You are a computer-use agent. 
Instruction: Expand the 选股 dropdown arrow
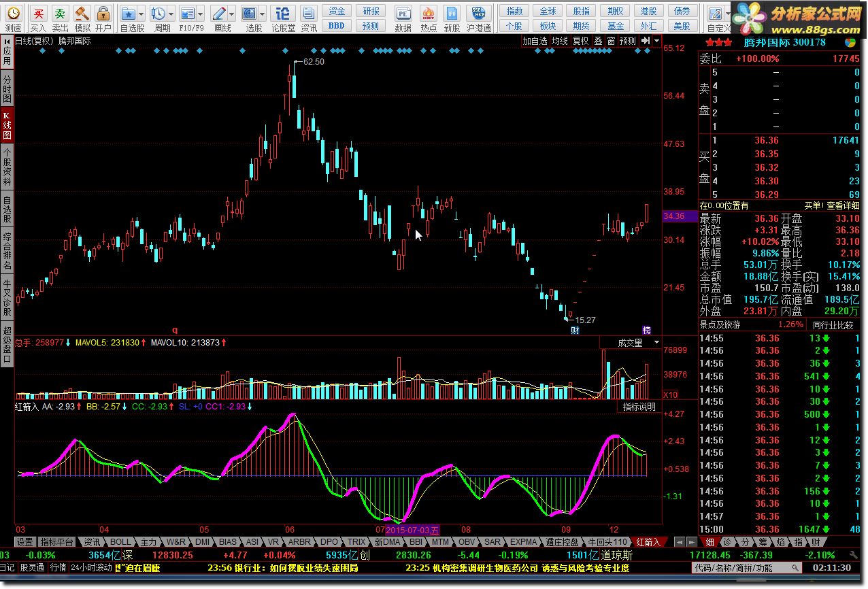tap(262, 13)
